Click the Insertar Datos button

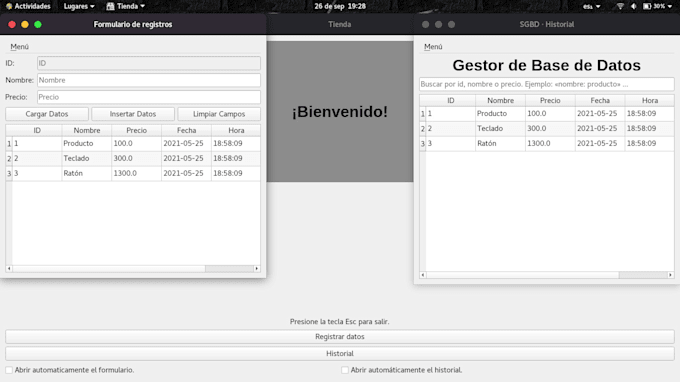tap(133, 114)
